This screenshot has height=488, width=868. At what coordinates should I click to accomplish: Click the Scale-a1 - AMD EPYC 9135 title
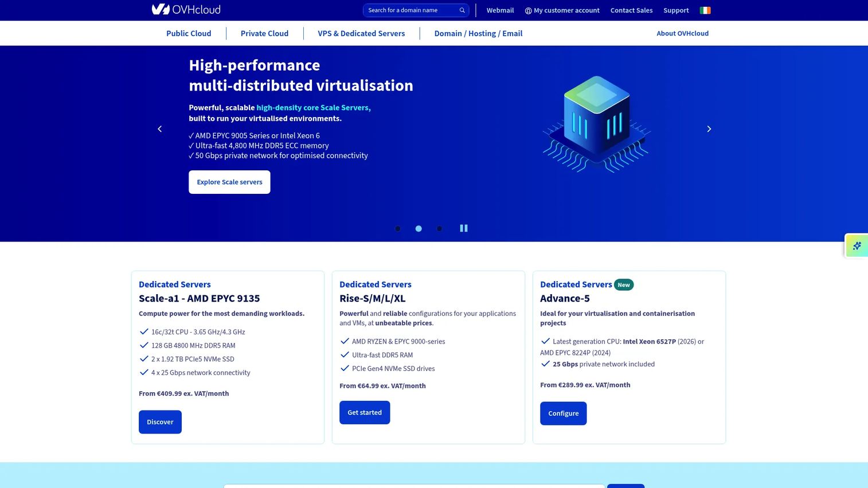pos(199,298)
